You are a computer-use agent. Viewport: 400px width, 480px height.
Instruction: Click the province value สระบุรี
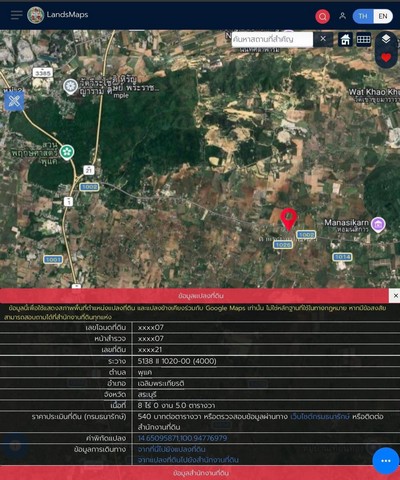[147, 394]
